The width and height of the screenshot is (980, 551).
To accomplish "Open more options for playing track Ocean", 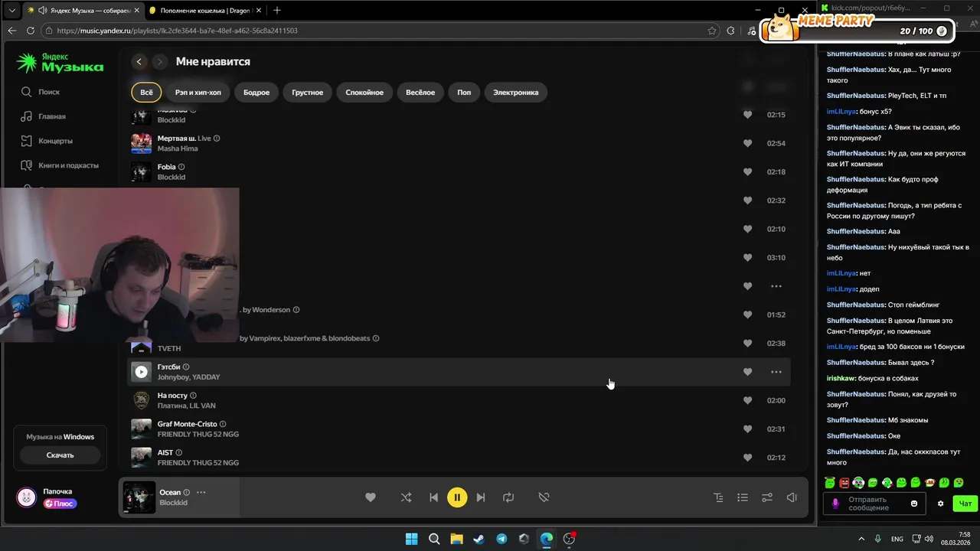I will [201, 492].
